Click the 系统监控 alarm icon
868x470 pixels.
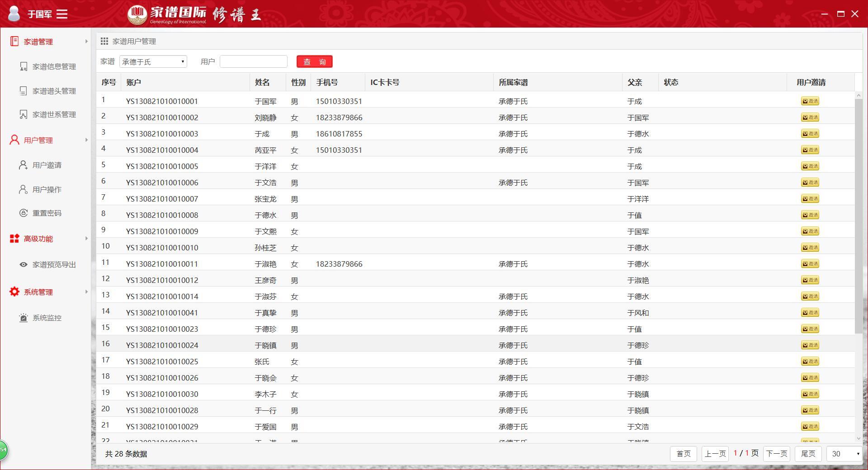[x=24, y=318]
